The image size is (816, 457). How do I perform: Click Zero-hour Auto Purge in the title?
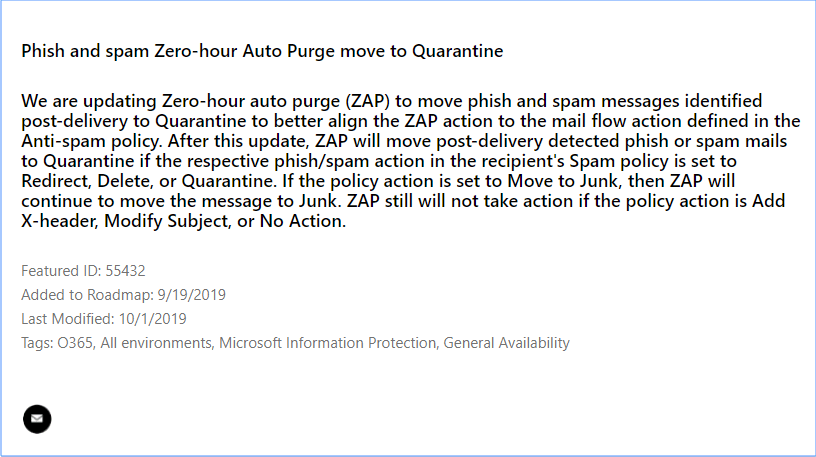point(245,51)
